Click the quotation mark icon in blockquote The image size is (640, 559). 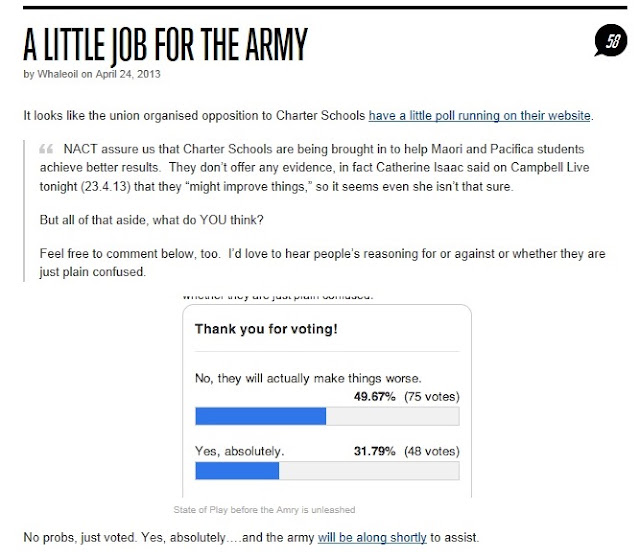tap(46, 149)
